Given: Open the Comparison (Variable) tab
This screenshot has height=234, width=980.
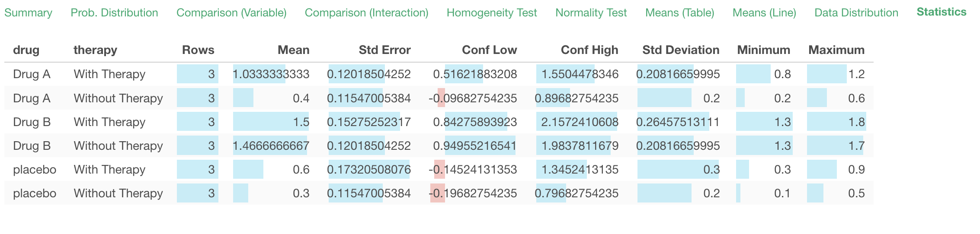Looking at the screenshot, I should [x=231, y=13].
